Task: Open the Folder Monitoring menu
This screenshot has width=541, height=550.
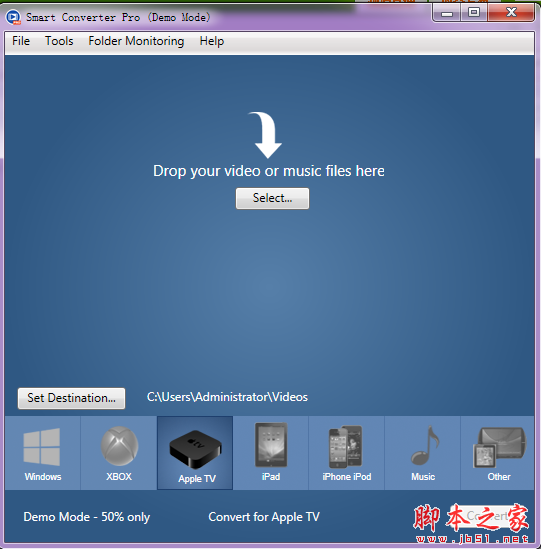Action: tap(136, 41)
